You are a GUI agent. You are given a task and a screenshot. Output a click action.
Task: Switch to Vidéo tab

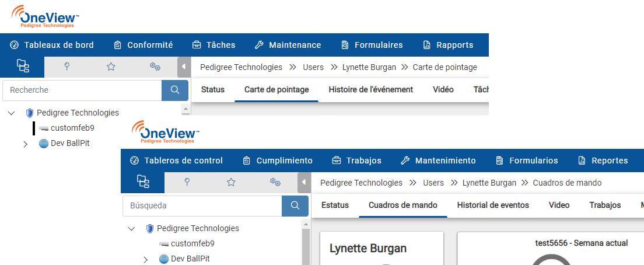443,89
